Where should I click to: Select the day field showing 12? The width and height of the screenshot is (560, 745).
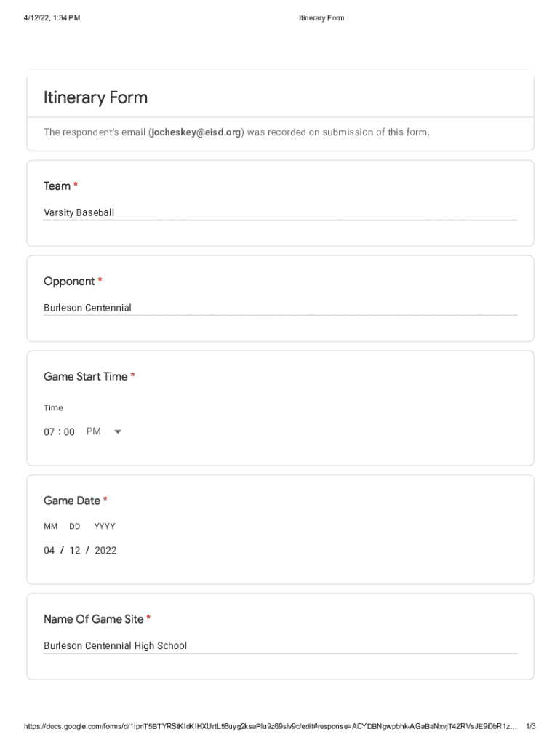pyautogui.click(x=75, y=551)
